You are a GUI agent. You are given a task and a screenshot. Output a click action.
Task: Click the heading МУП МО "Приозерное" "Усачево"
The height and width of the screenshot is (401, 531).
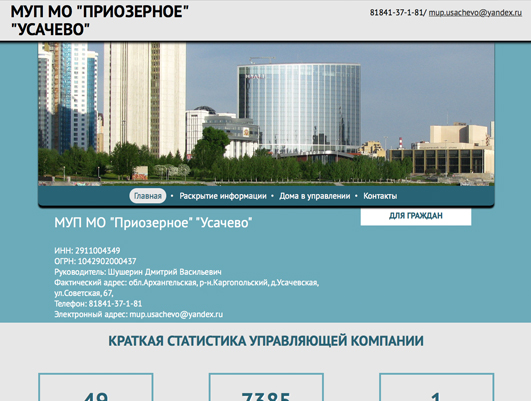click(x=153, y=223)
